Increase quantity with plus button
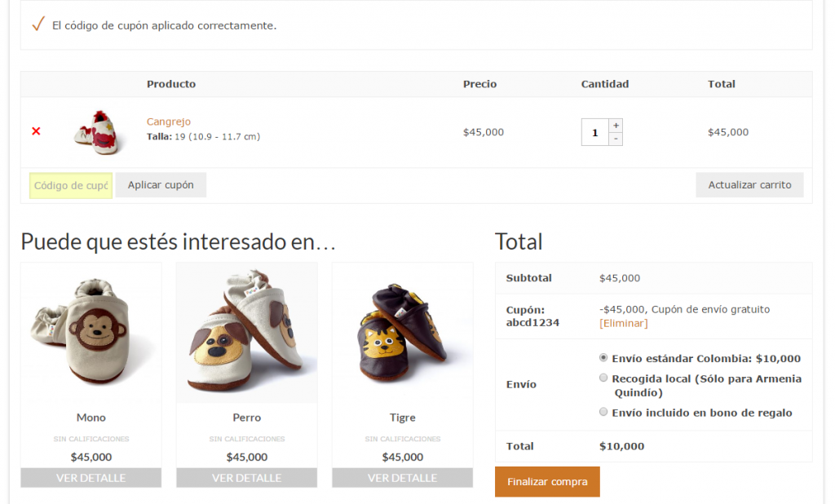Image resolution: width=835 pixels, height=504 pixels. tap(616, 126)
